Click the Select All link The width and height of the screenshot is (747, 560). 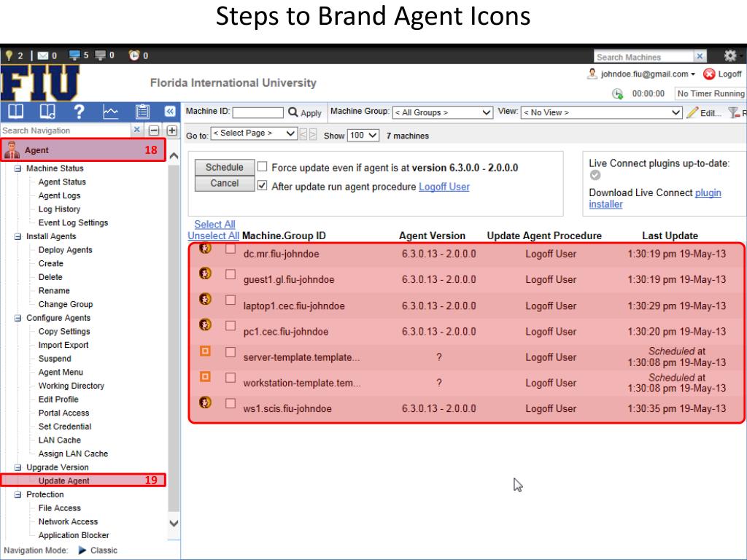[215, 225]
